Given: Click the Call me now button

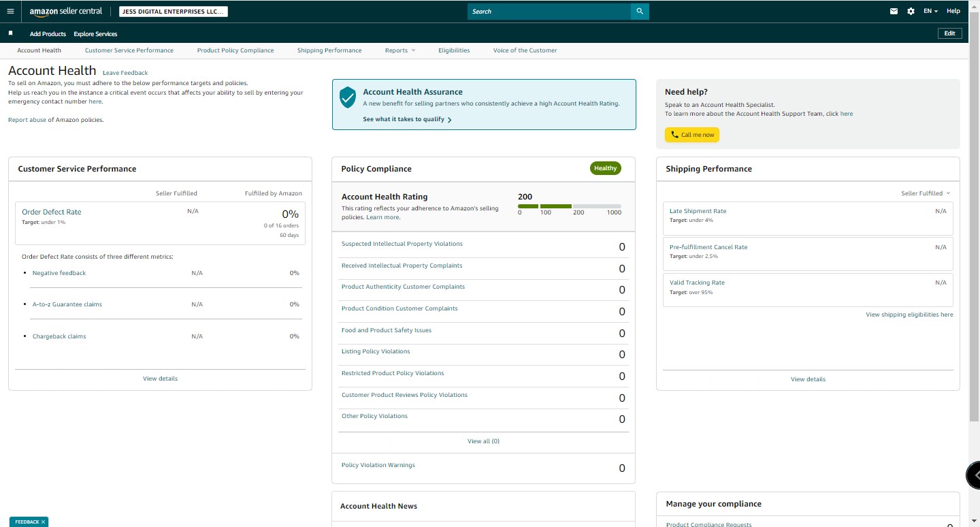Looking at the screenshot, I should (692, 135).
